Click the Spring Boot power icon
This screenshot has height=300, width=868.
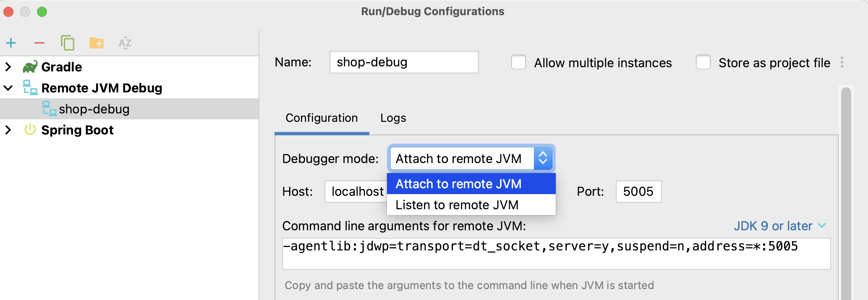click(30, 129)
